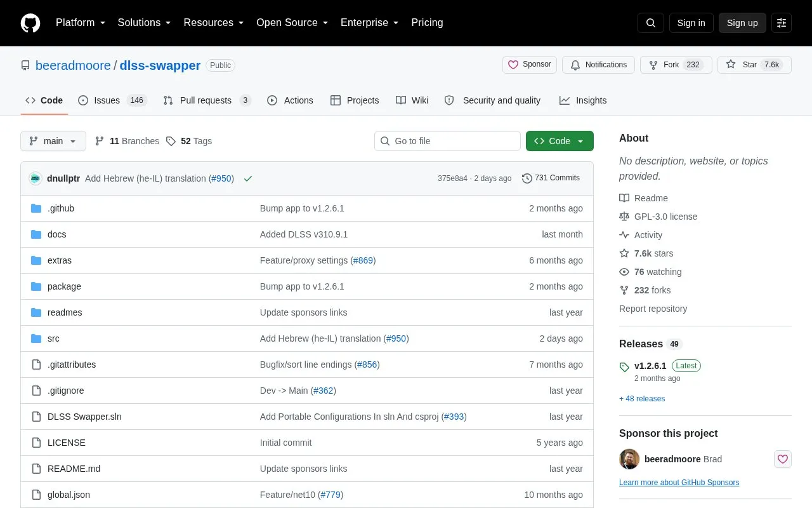Screen dimensions: 812x508
Task: Open the search magnifier icon in header
Action: 651,23
